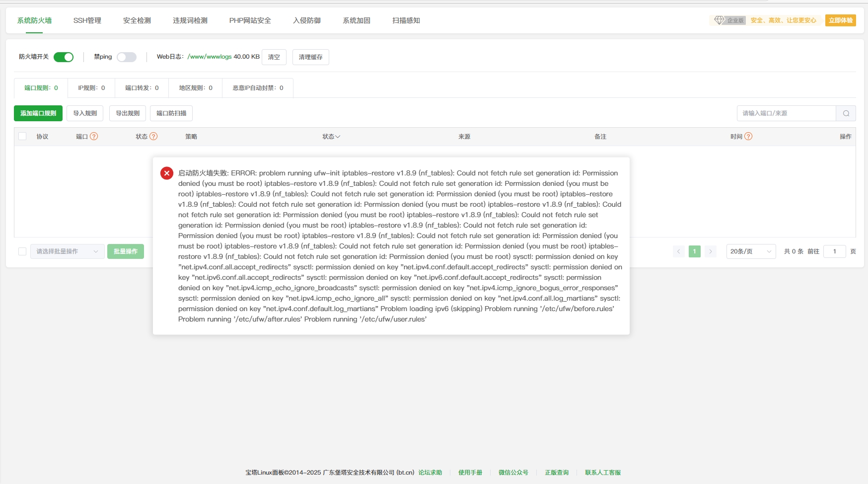868x484 pixels.
Task: Check the select-all checkbox in table header
Action: pos(22,136)
